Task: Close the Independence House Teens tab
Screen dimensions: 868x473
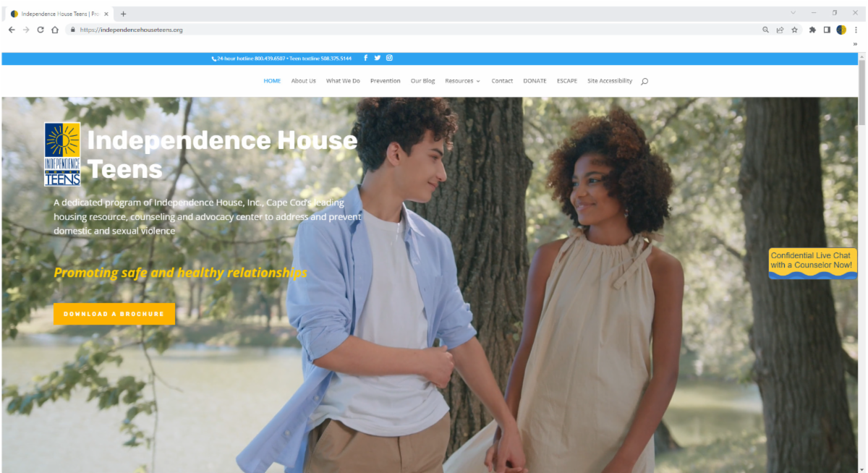Action: (107, 14)
